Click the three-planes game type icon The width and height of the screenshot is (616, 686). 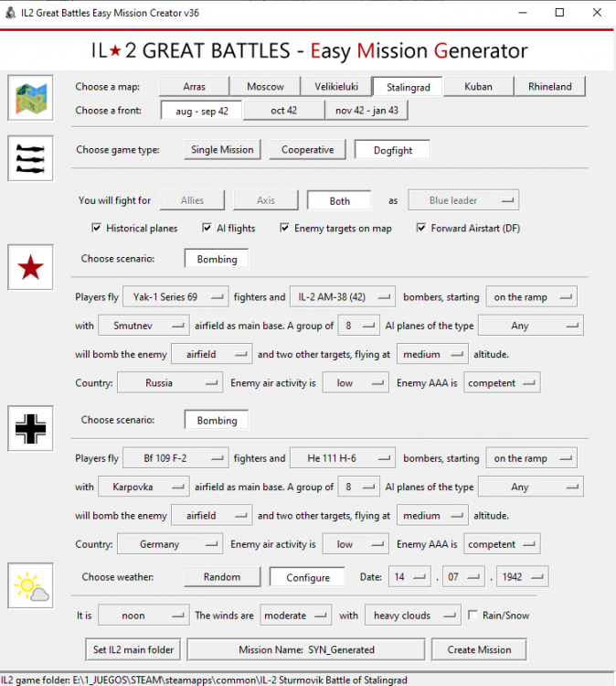[30, 158]
